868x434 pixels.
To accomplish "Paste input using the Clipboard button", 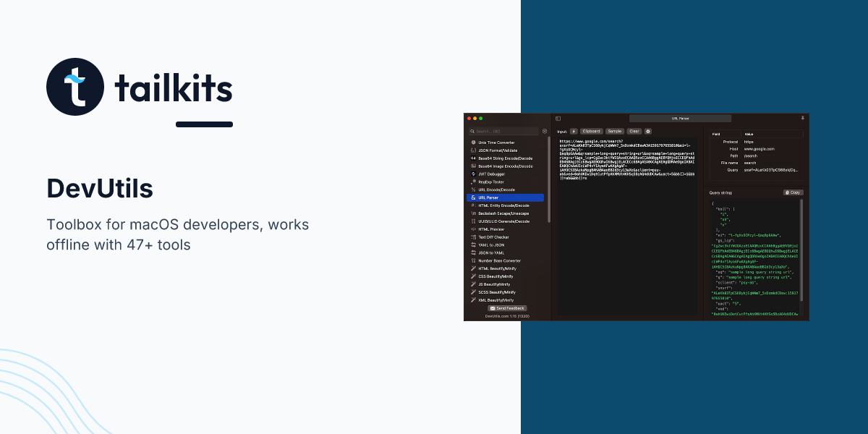I will pos(592,131).
